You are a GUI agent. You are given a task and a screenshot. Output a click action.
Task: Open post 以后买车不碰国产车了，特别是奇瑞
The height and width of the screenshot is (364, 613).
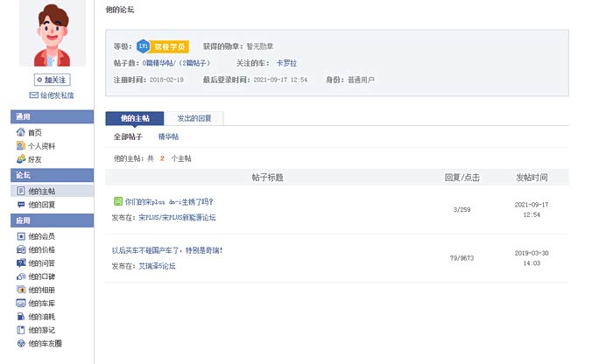(167, 250)
